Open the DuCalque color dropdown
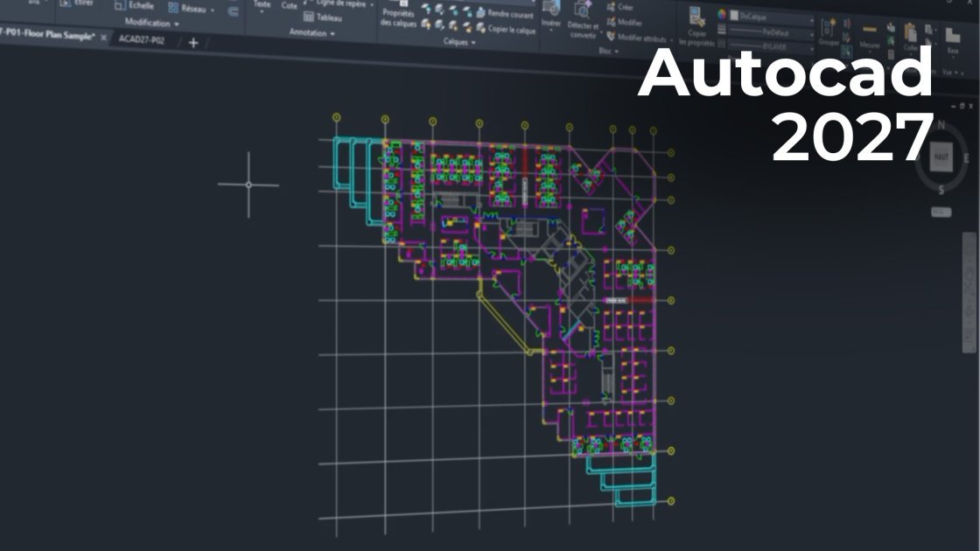Image resolution: width=980 pixels, height=551 pixels. pyautogui.click(x=772, y=17)
